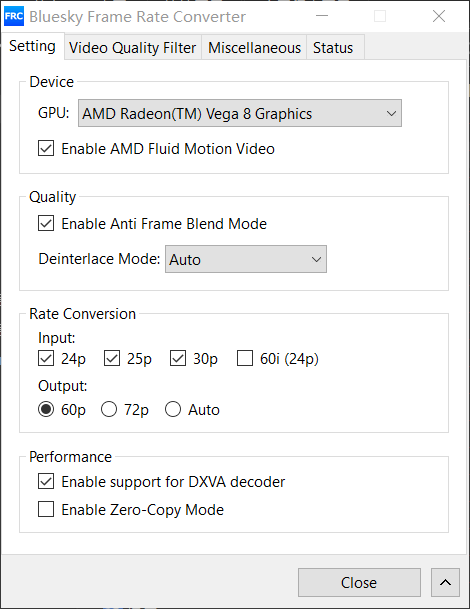Open the GPU selection dropdown
Image resolution: width=470 pixels, height=609 pixels.
click(x=240, y=113)
